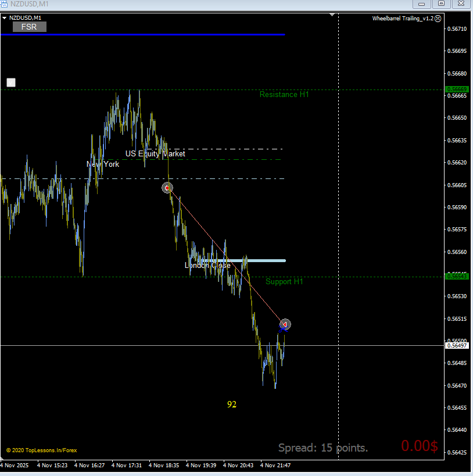Click the US Equity Market label
The width and height of the screenshot is (473, 476).
coord(155,153)
